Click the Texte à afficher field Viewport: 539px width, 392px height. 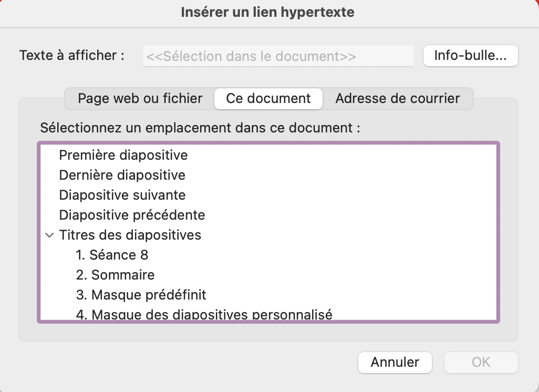click(278, 56)
